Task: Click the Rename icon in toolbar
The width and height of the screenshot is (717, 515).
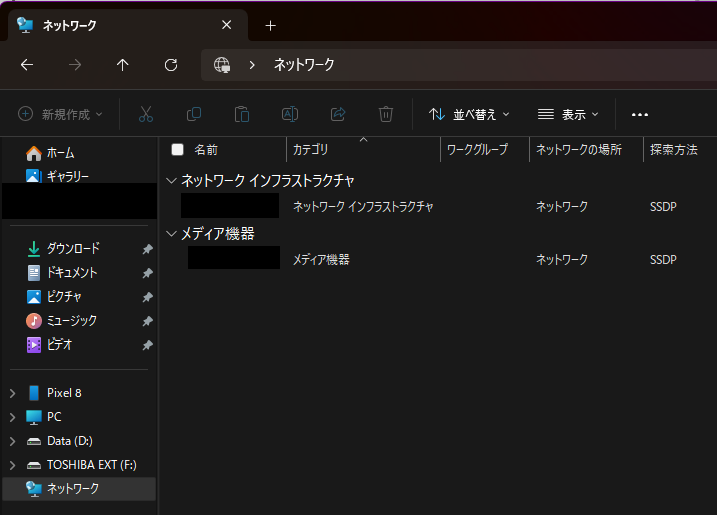Action: (x=290, y=114)
